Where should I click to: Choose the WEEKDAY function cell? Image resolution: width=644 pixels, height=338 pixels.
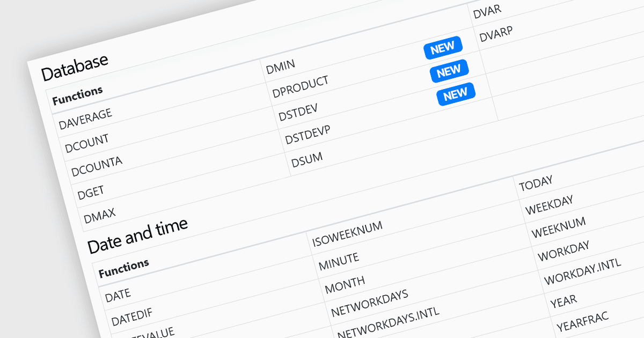[549, 205]
